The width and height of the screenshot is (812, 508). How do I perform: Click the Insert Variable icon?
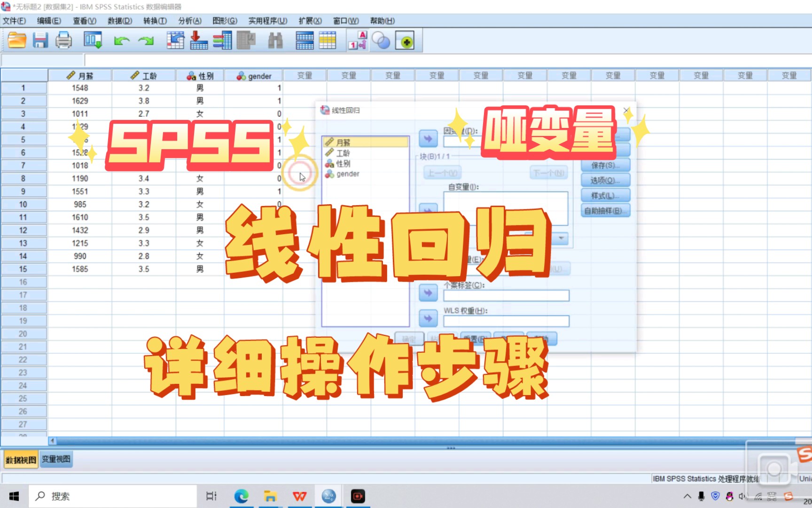(328, 40)
